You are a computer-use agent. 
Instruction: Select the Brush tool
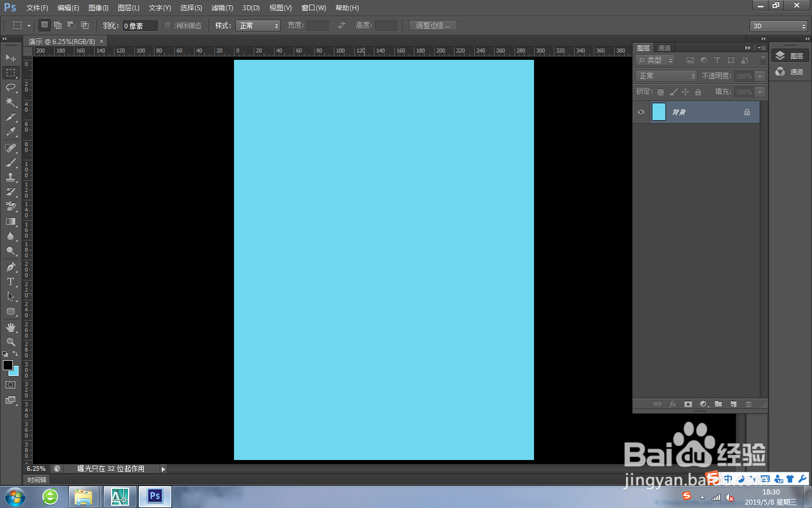(11, 163)
